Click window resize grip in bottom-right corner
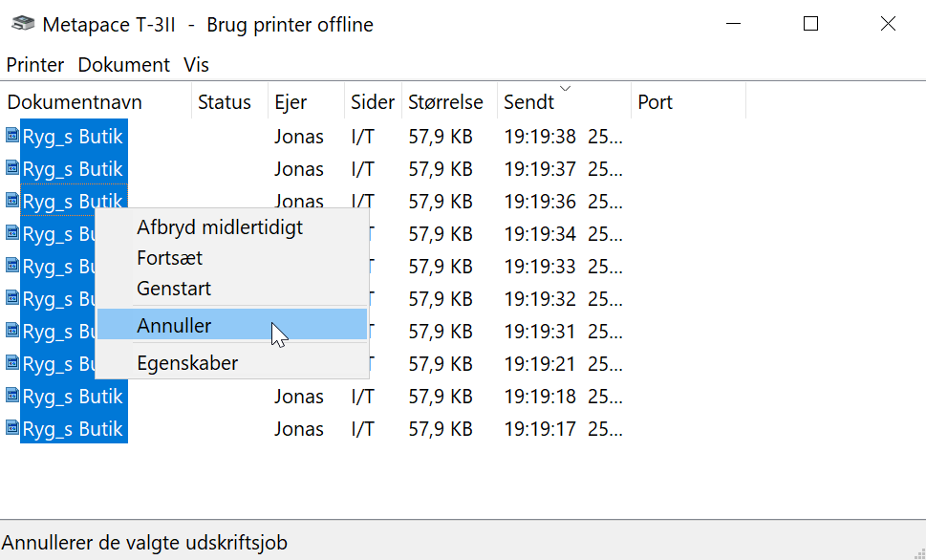Viewport: 926px width, 560px height. [915, 549]
